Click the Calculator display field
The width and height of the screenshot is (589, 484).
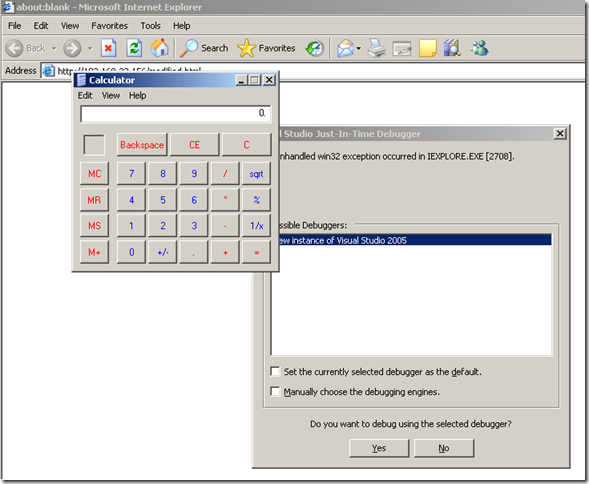click(x=175, y=113)
